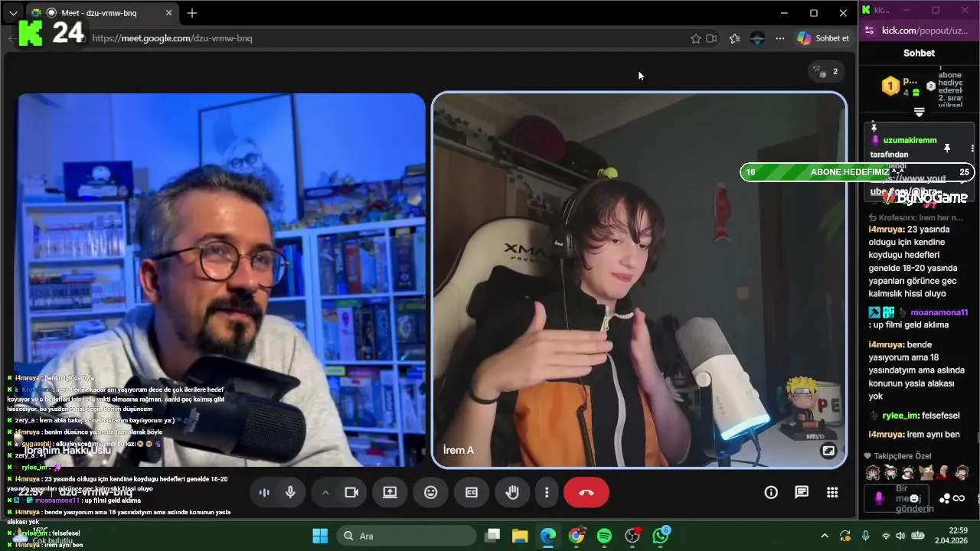Image resolution: width=980 pixels, height=551 pixels.
Task: Click picture-in-picture icon on İrem A tile
Action: click(x=828, y=451)
